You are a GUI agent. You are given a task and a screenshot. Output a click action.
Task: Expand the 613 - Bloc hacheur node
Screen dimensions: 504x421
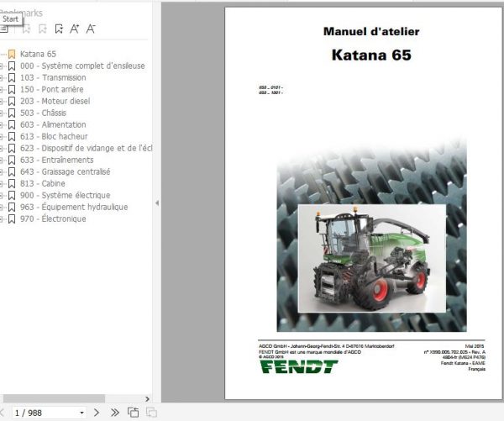tap(2, 136)
